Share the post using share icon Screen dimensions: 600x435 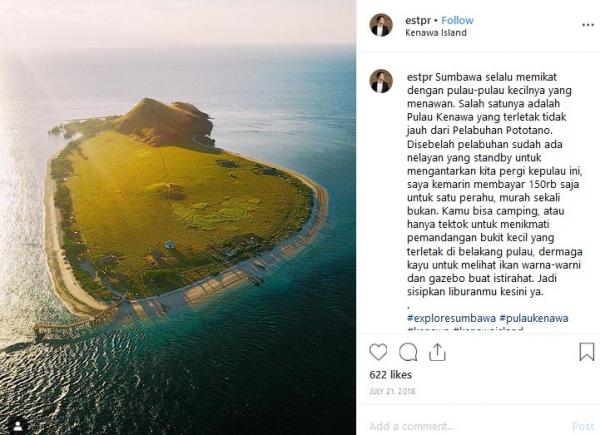click(437, 352)
